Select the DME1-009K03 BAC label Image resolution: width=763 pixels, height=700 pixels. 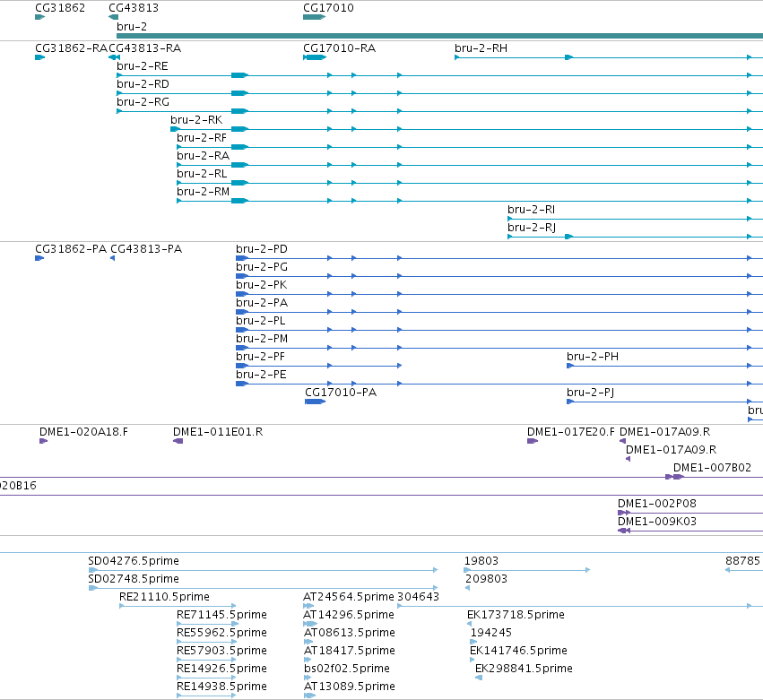(657, 522)
